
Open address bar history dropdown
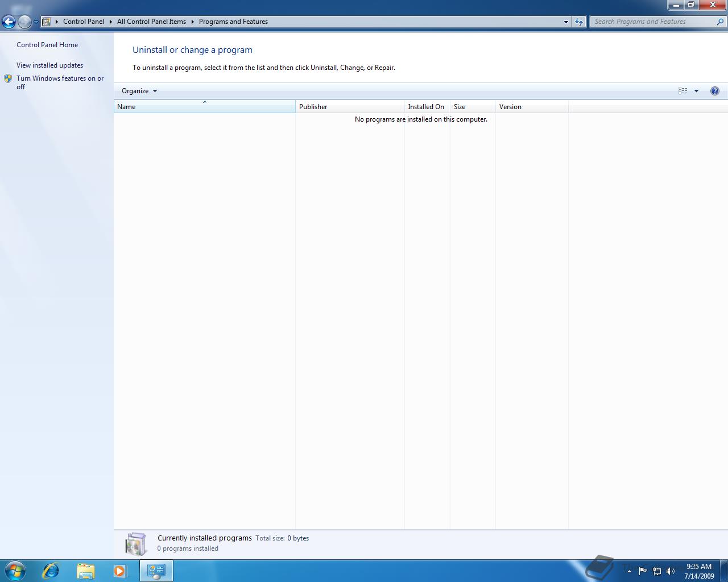(566, 22)
